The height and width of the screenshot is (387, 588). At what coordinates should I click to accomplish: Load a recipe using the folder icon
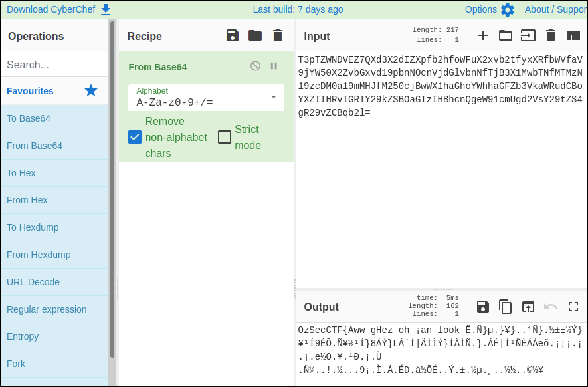point(255,36)
